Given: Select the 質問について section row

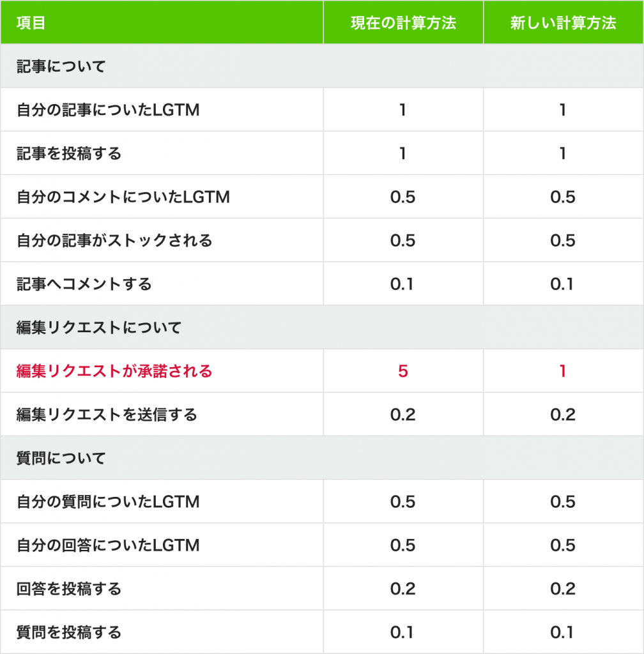Looking at the screenshot, I should point(61,458).
